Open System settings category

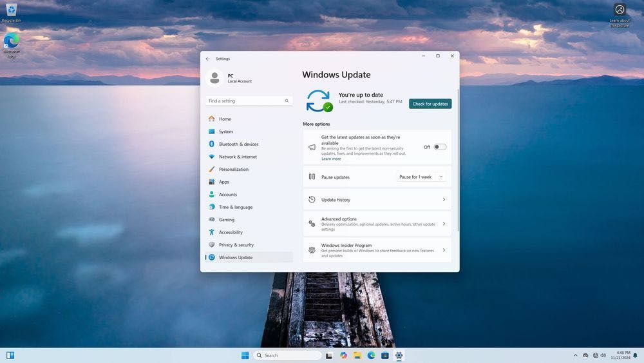click(x=249, y=132)
